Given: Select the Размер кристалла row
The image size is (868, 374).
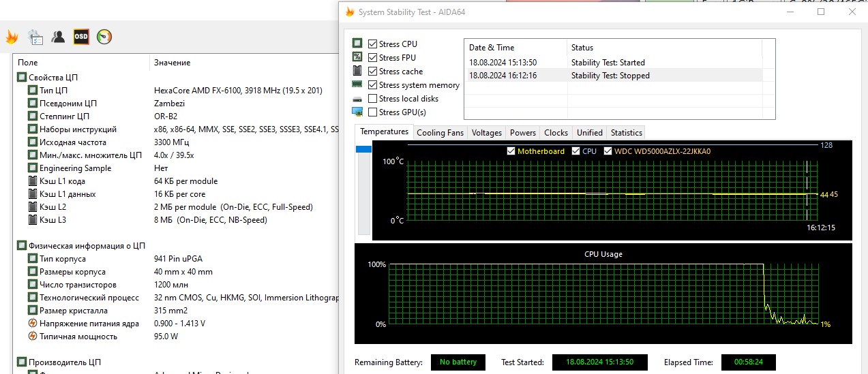Looking at the screenshot, I should tap(176, 311).
